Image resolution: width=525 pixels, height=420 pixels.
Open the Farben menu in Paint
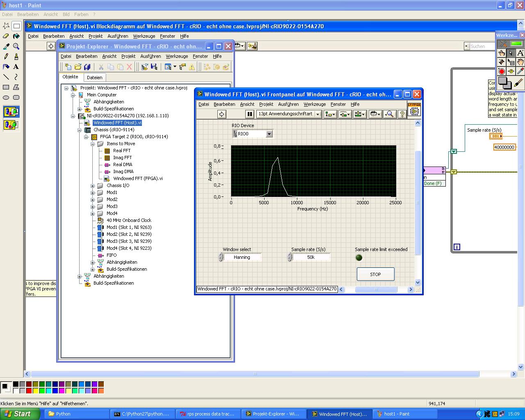click(x=81, y=14)
